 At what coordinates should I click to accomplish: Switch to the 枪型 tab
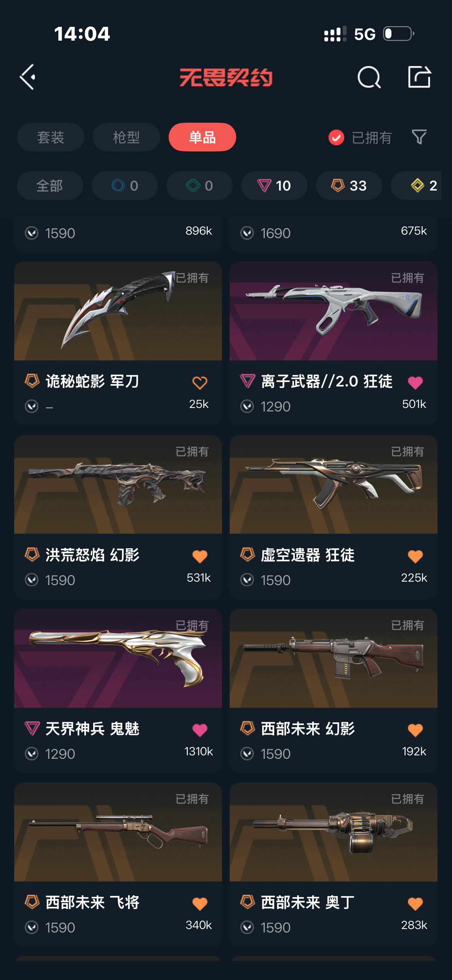(127, 137)
